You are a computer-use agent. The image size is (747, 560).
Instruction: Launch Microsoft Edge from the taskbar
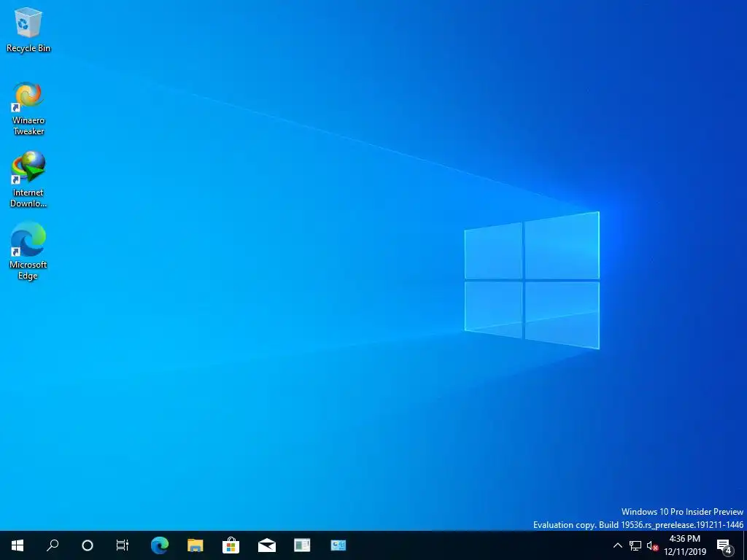pos(160,545)
